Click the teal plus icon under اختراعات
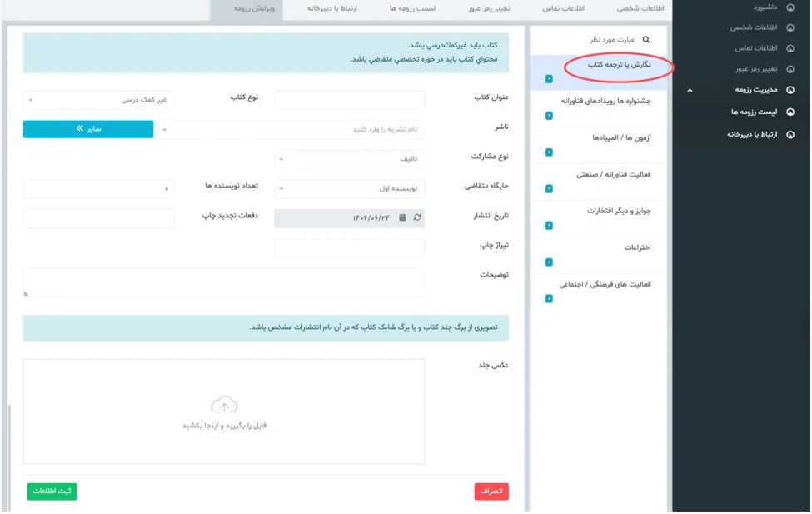The width and height of the screenshot is (812, 514). pos(549,262)
